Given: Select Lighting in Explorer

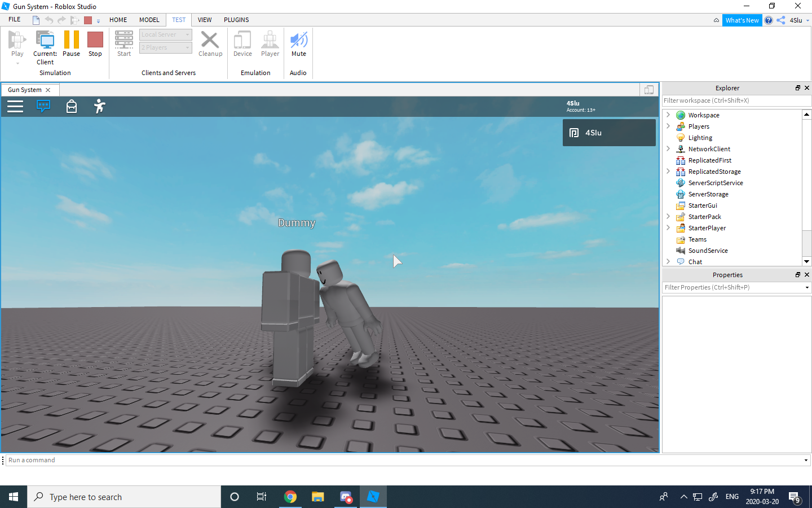Looking at the screenshot, I should point(700,138).
